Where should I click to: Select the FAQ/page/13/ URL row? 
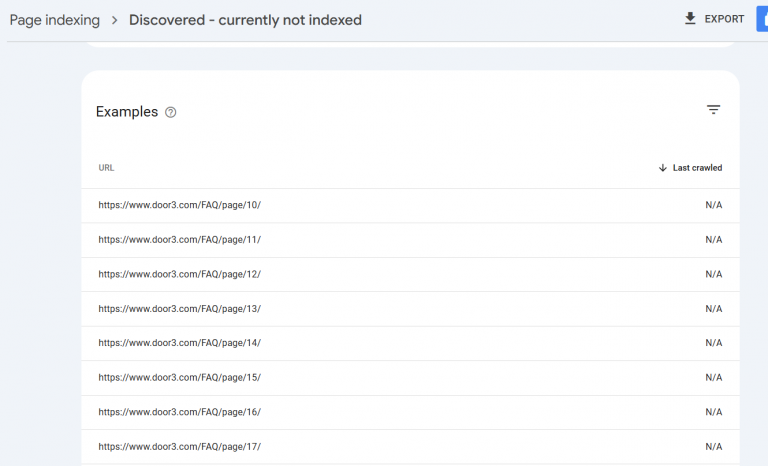[x=410, y=309]
